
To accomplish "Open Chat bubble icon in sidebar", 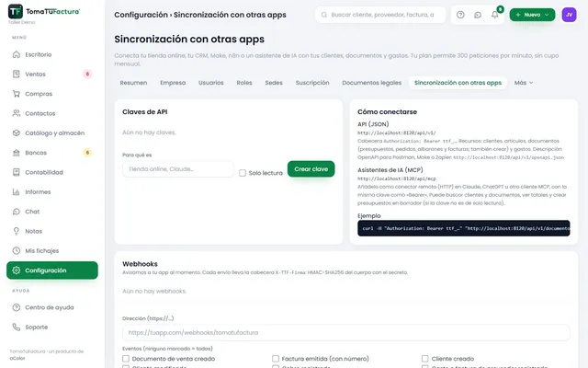I will coord(17,212).
